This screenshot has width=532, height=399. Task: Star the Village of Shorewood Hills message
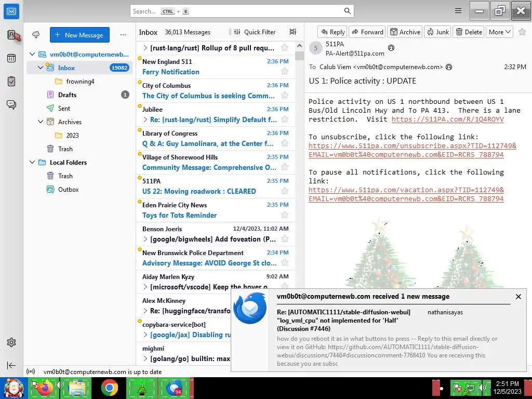[x=285, y=167]
